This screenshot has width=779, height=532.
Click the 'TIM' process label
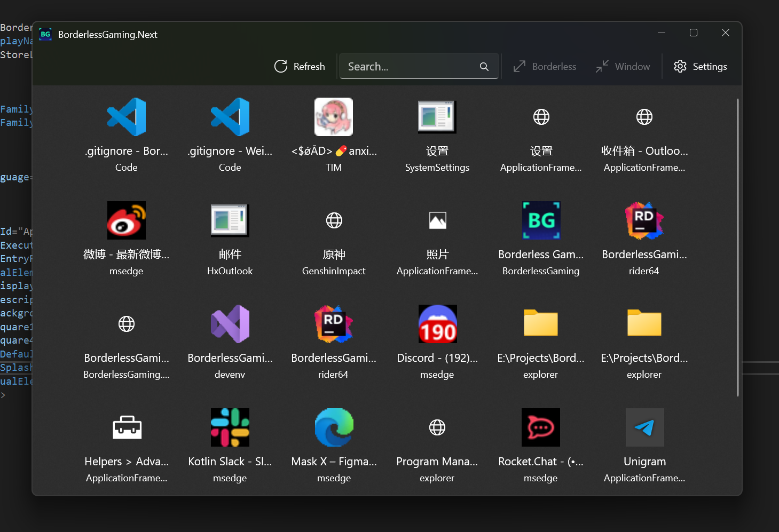pos(334,168)
